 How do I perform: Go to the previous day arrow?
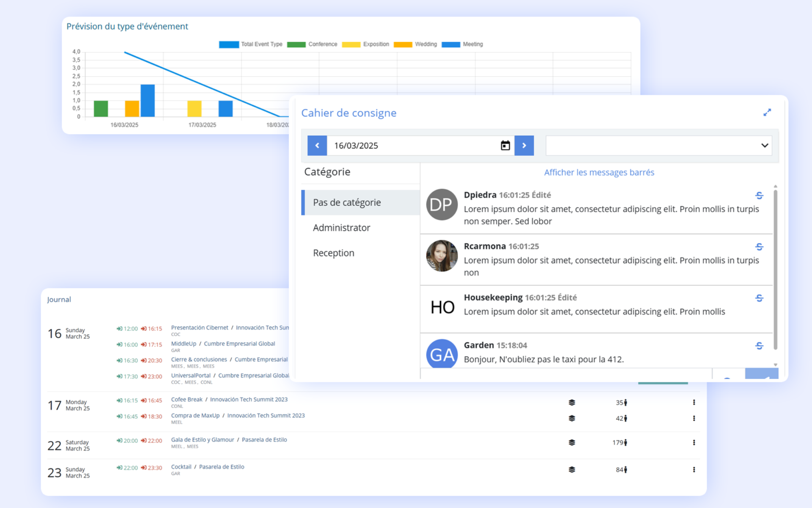[317, 146]
